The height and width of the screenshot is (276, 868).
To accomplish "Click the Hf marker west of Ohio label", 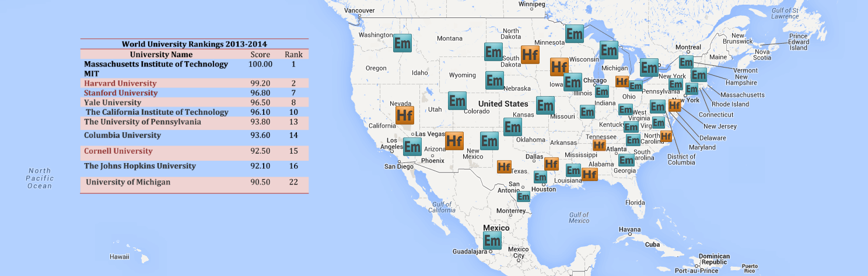I will [622, 82].
